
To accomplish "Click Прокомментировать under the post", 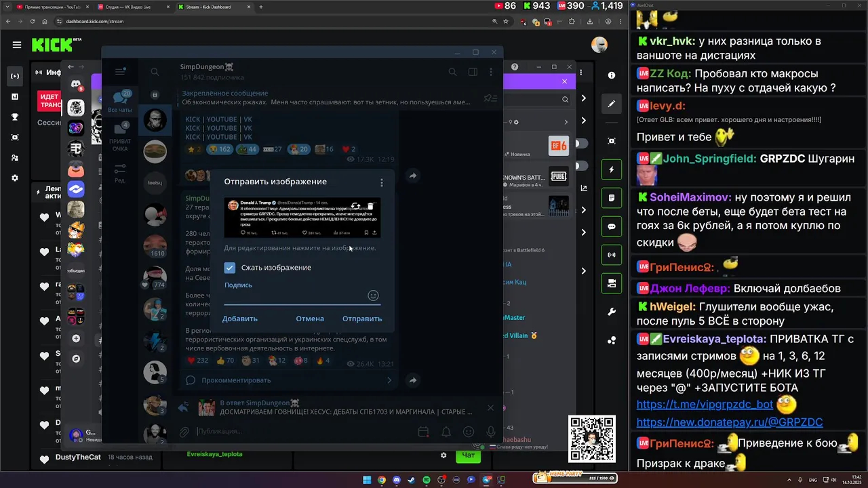I will tap(236, 380).
